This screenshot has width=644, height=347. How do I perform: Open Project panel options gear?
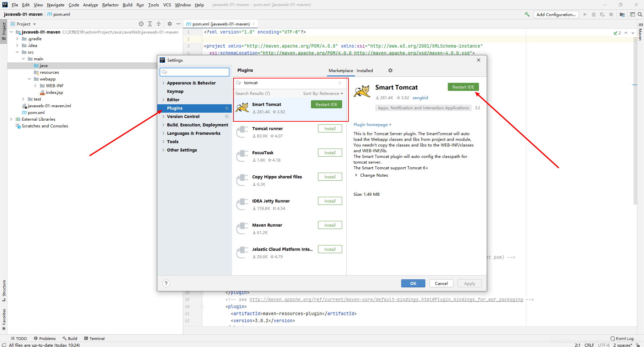click(x=170, y=24)
